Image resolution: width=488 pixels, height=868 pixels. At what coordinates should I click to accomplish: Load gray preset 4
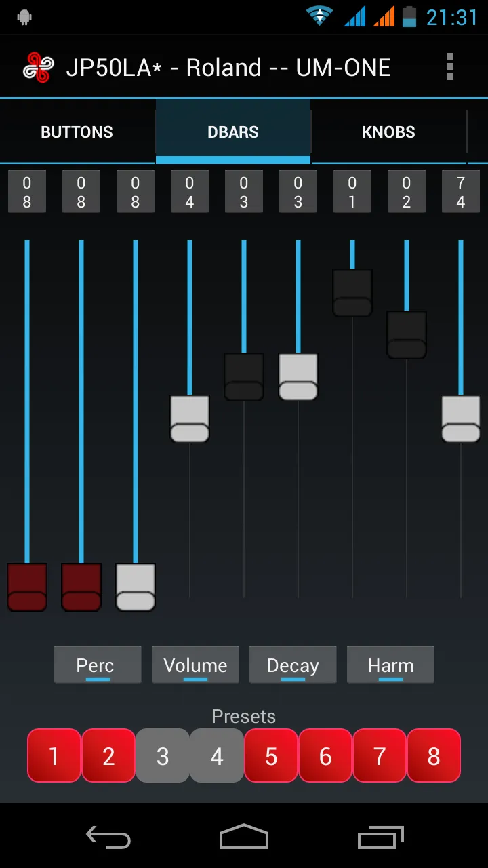(217, 755)
